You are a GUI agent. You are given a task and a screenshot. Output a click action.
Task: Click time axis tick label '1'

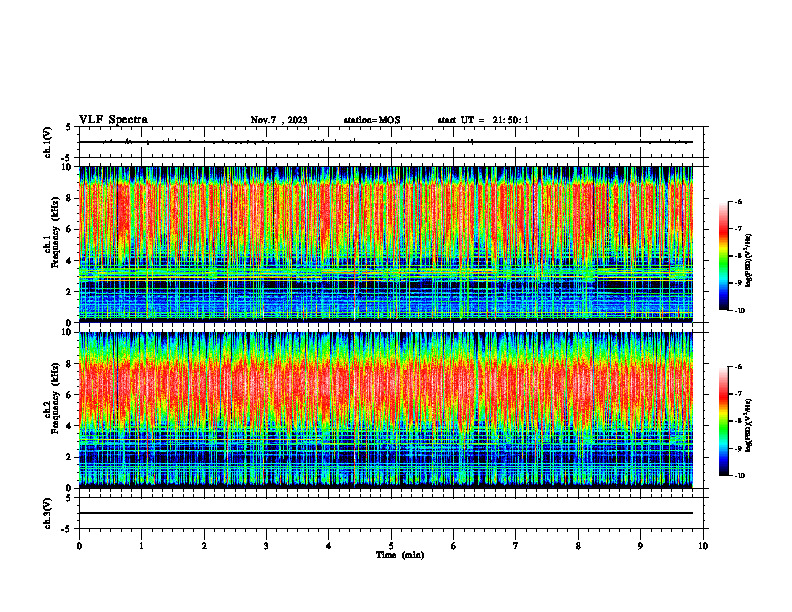pos(142,546)
